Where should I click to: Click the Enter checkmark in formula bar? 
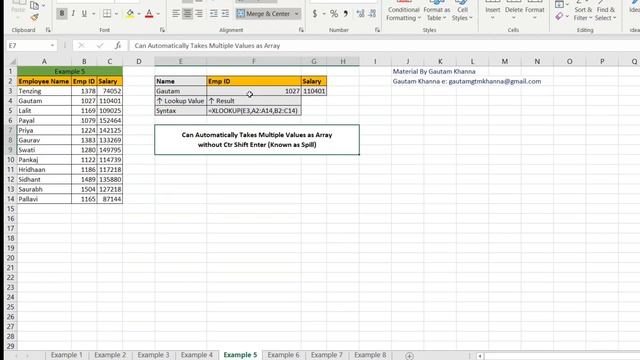[x=100, y=45]
